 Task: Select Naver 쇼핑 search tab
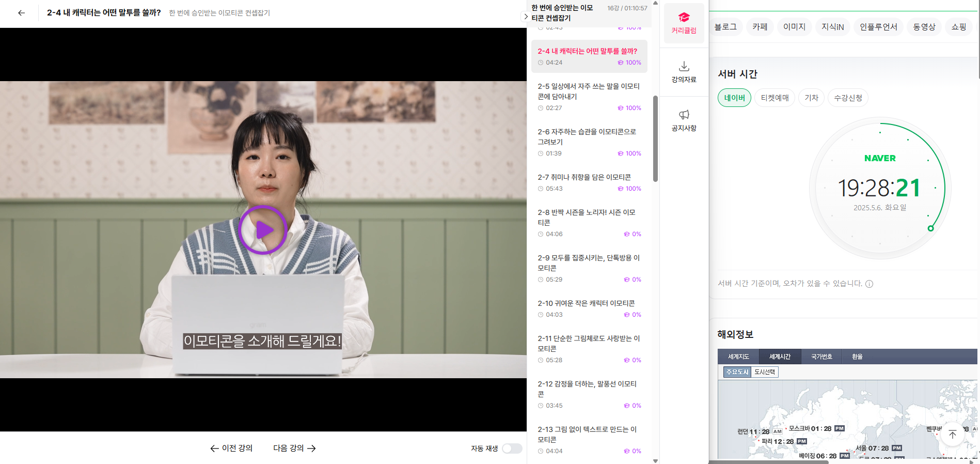tap(959, 27)
